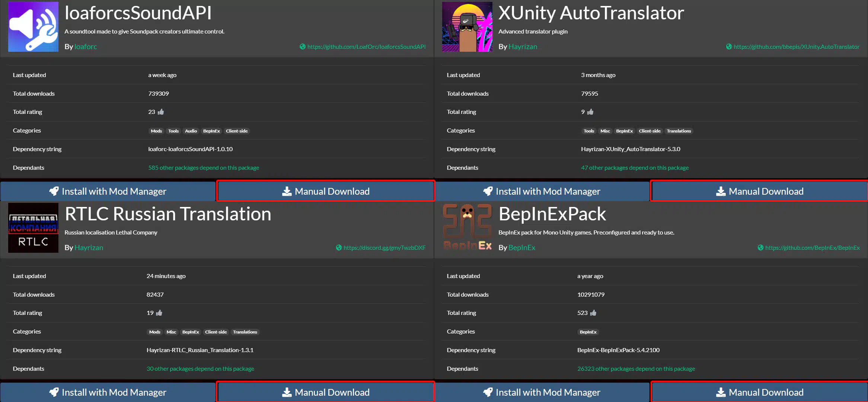
Task: Select Misc category tag under RTLC Russian Translation
Action: coord(171,332)
